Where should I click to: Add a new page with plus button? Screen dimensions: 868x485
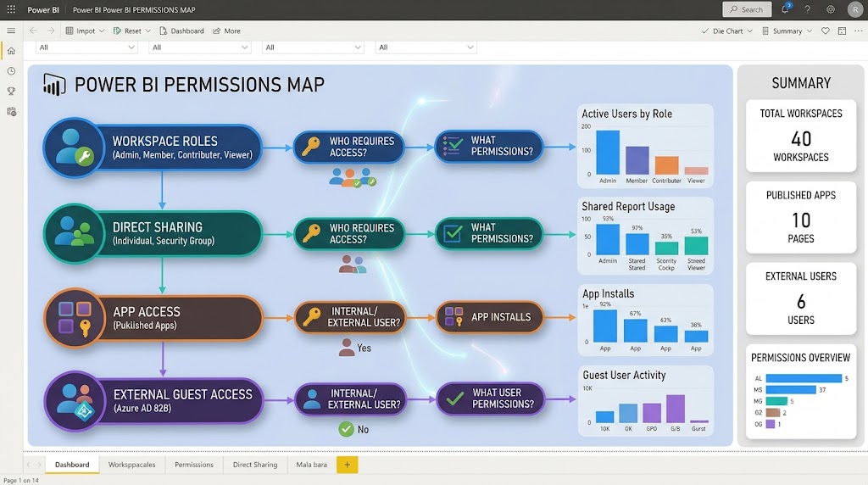[x=347, y=465]
